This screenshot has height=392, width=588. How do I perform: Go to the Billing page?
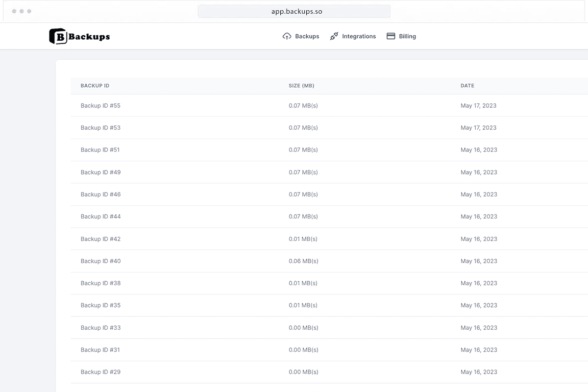click(407, 36)
